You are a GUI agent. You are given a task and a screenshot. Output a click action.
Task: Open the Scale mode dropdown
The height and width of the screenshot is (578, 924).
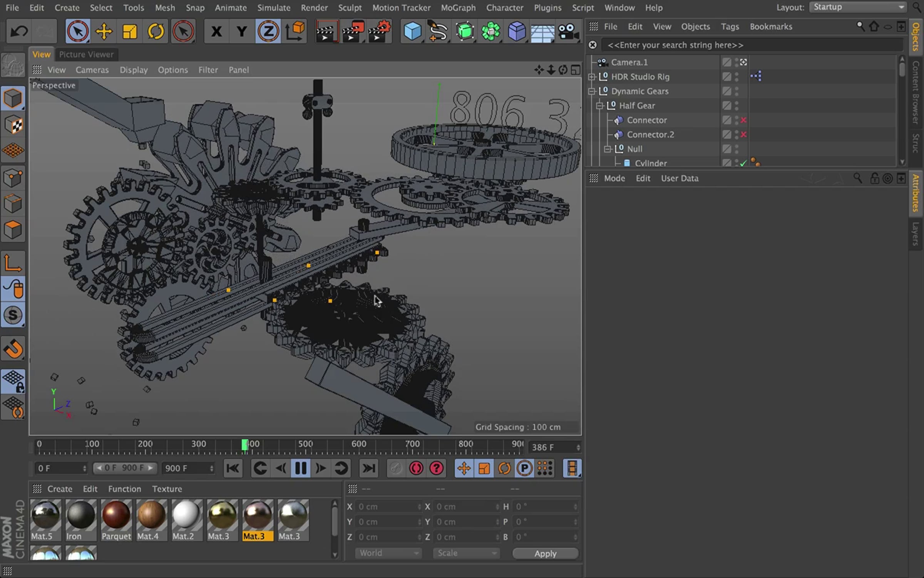click(466, 553)
